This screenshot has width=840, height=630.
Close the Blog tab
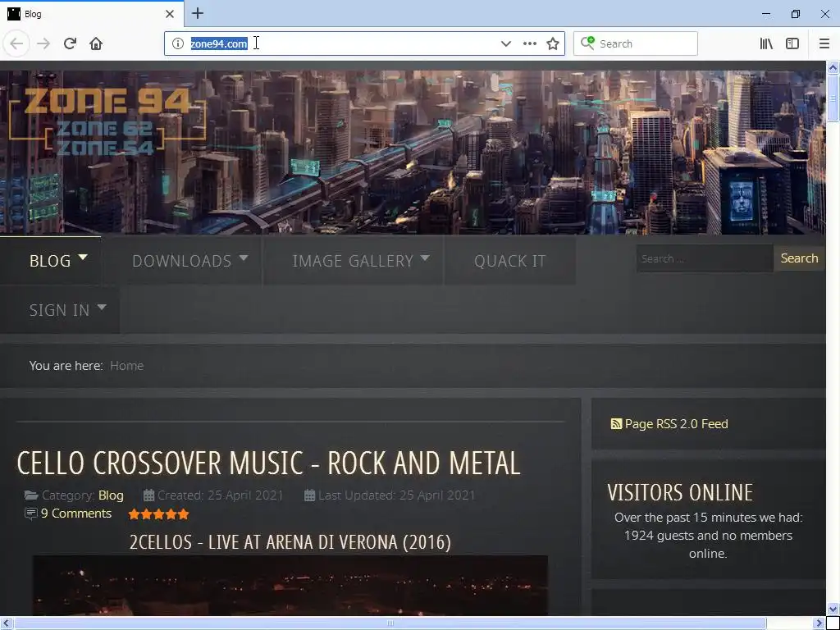[x=170, y=14]
